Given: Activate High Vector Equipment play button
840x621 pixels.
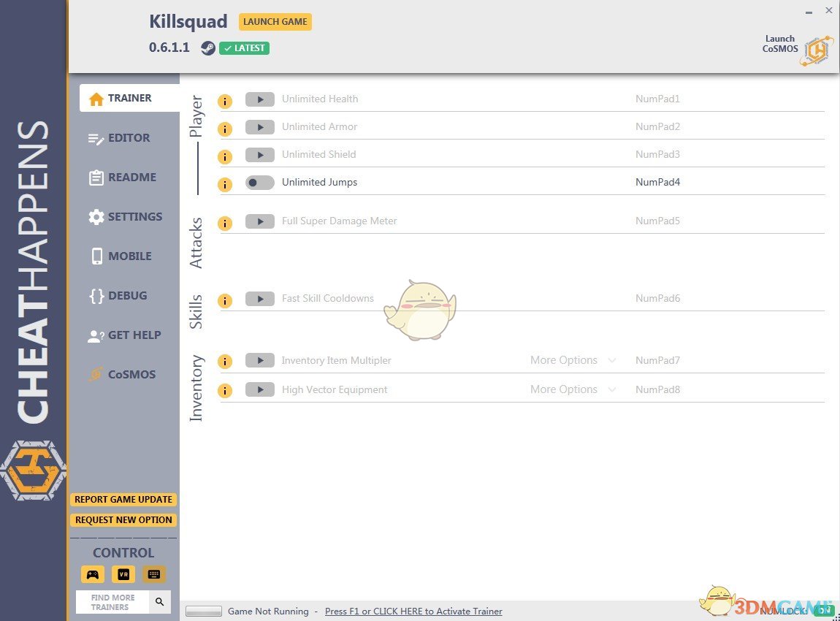Looking at the screenshot, I should tap(260, 389).
